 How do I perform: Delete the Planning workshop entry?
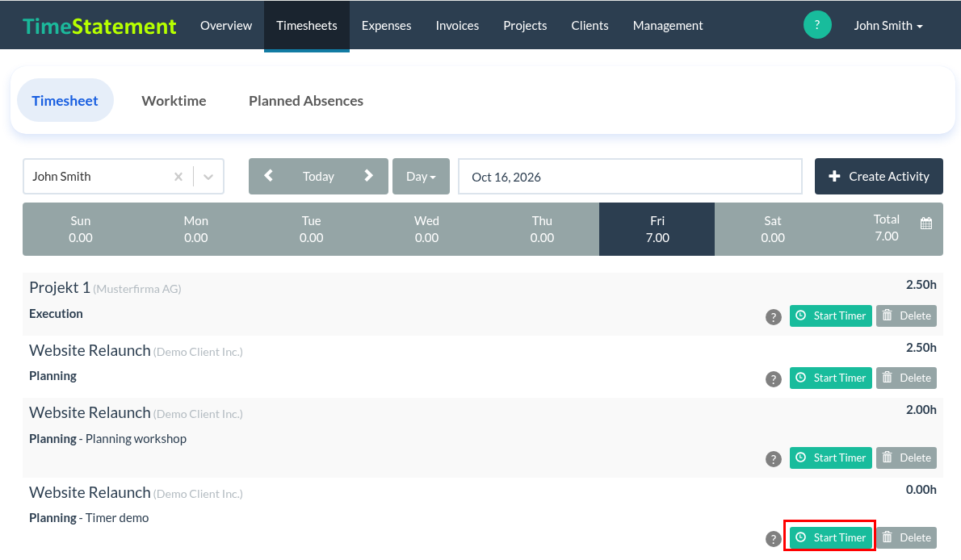point(906,458)
